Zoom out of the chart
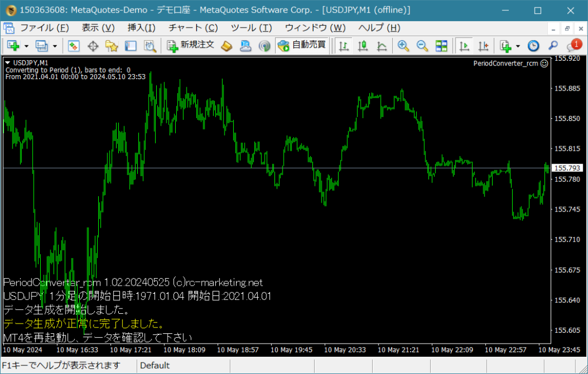 point(422,46)
